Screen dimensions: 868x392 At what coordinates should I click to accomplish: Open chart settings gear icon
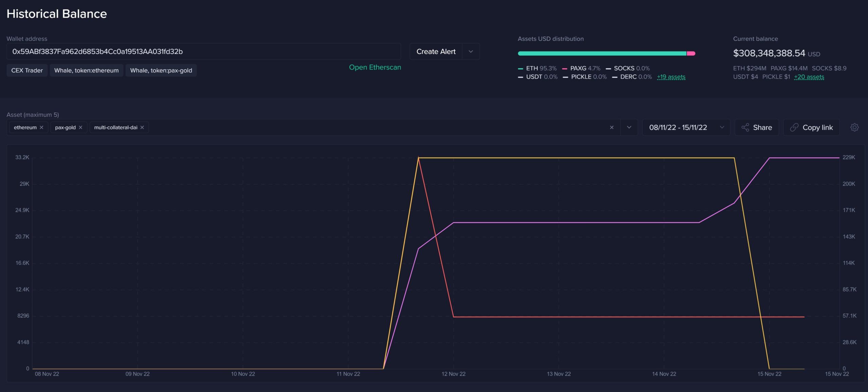pos(854,127)
